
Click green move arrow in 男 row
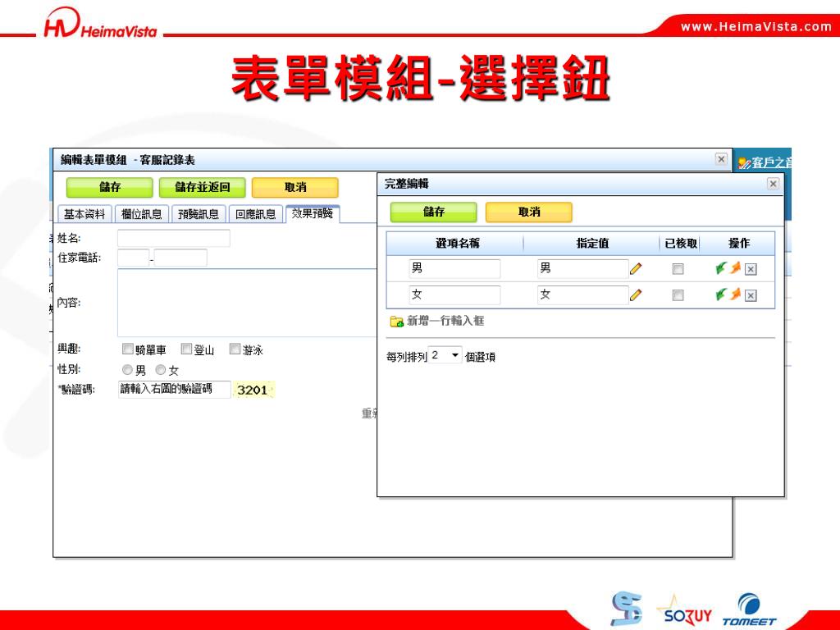pos(721,268)
